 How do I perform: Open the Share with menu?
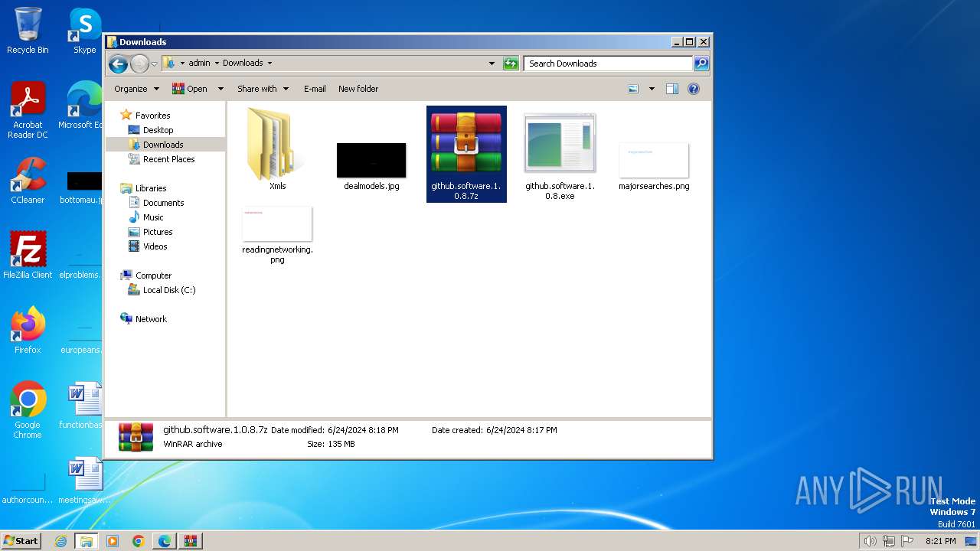(x=263, y=89)
